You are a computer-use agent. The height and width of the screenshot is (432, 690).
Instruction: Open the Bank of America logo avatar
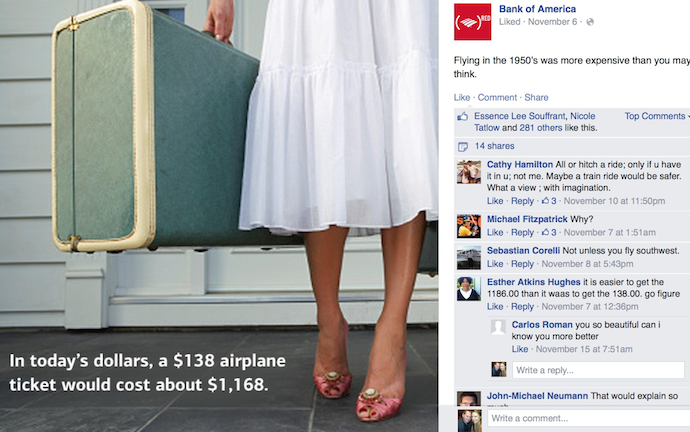pyautogui.click(x=472, y=22)
